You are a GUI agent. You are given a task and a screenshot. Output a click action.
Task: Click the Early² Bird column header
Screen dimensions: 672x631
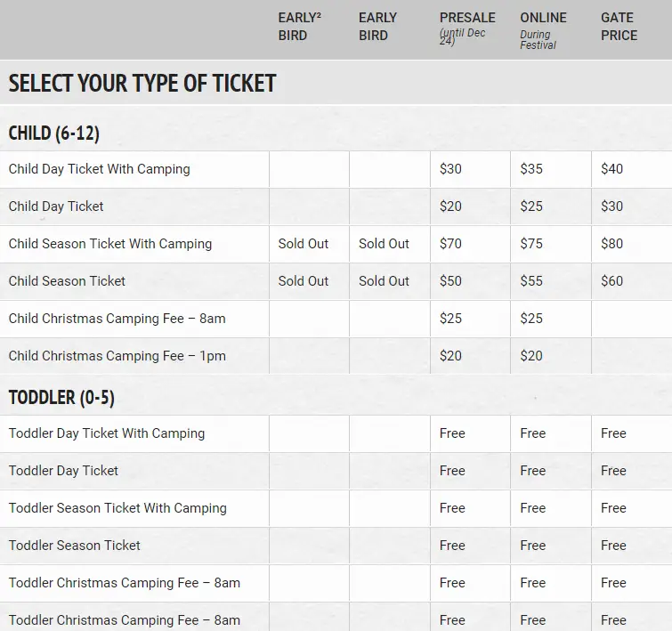pyautogui.click(x=299, y=27)
